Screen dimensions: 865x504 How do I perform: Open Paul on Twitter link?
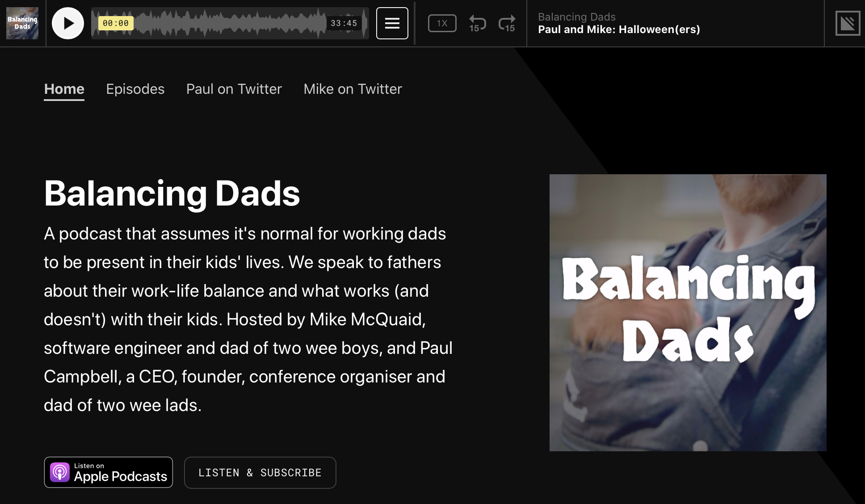tap(234, 89)
